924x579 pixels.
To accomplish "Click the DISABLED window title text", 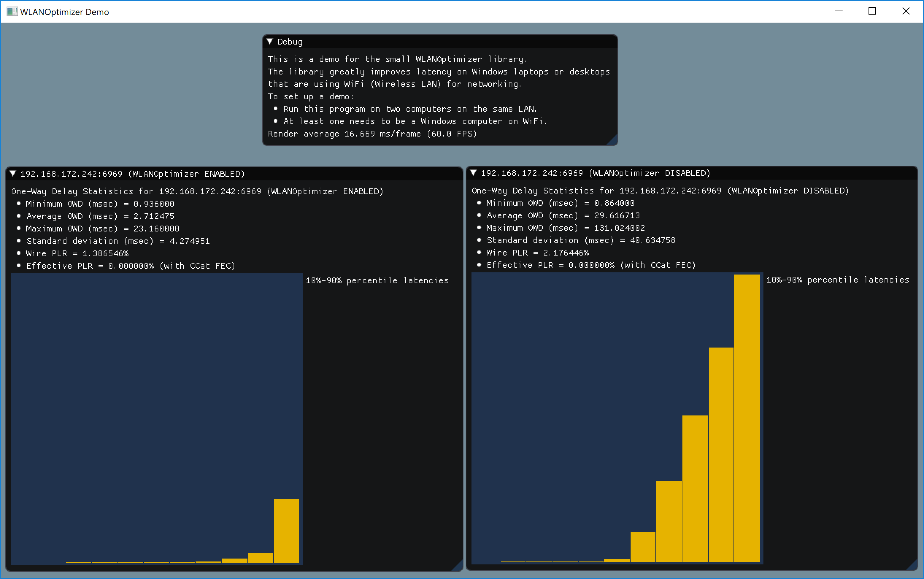I will click(x=595, y=173).
